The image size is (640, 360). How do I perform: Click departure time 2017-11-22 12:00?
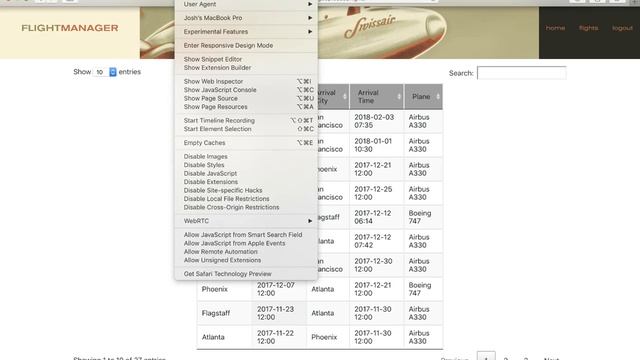(x=279, y=337)
